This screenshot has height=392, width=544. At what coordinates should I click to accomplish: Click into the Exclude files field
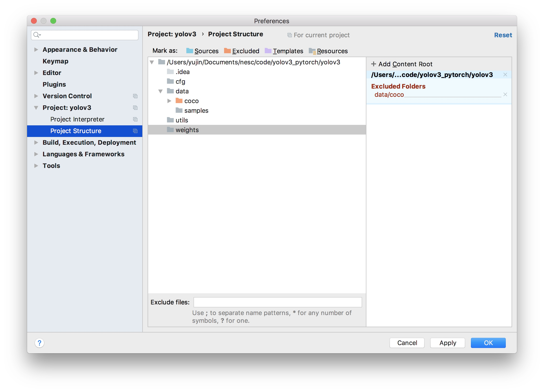277,302
